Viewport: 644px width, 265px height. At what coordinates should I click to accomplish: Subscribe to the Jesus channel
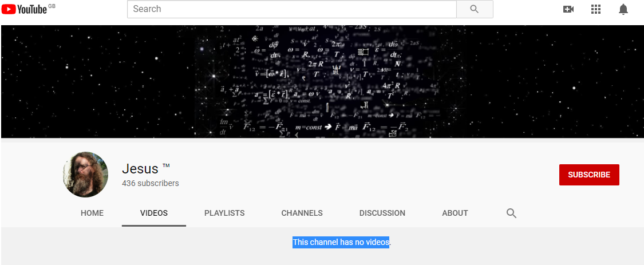589,175
